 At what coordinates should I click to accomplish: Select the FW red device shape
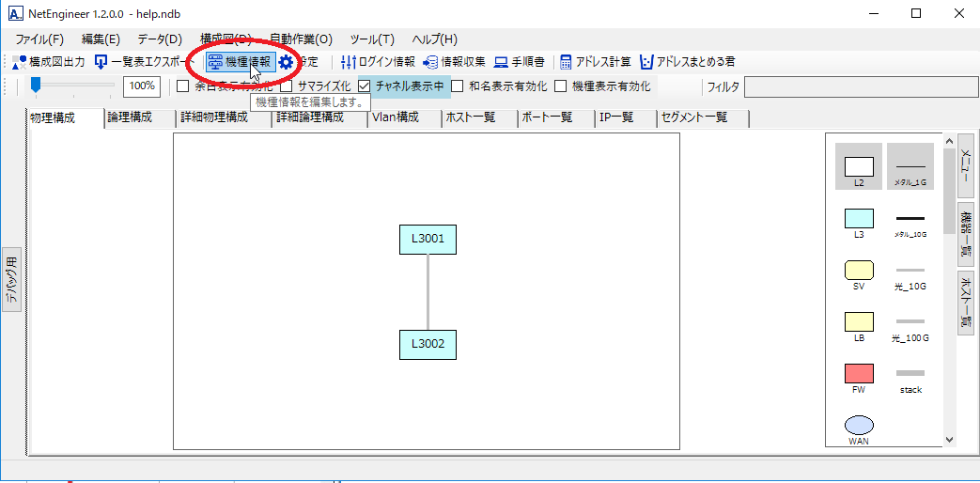click(859, 373)
